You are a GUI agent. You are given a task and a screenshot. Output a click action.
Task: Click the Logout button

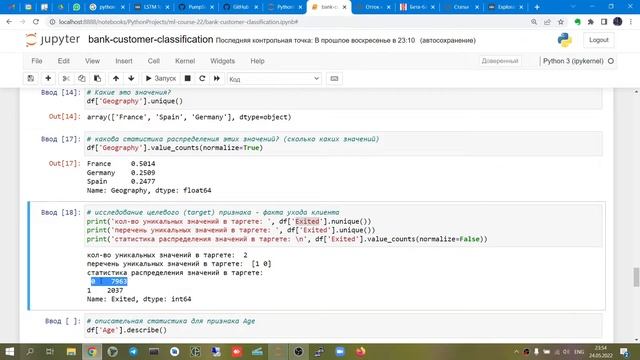[x=598, y=40]
